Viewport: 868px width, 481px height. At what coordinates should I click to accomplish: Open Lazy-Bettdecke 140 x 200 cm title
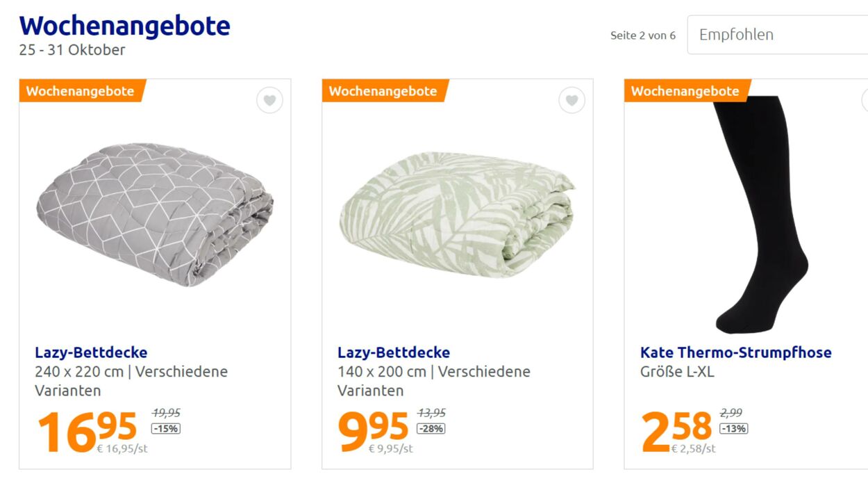click(394, 352)
